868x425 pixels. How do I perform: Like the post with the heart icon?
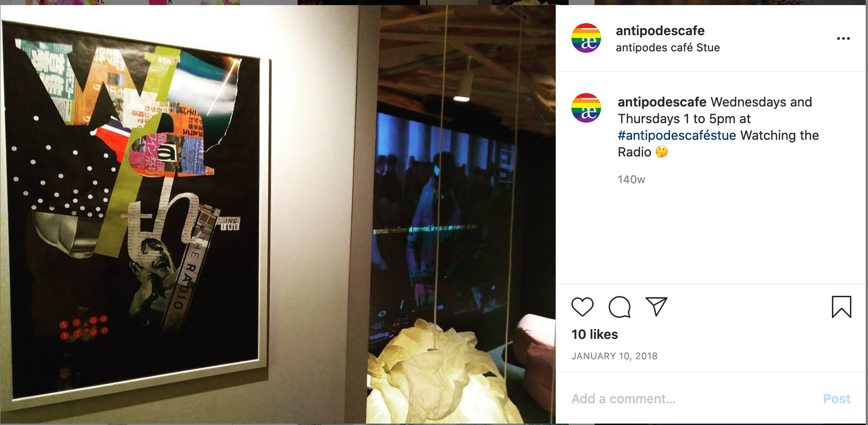coord(582,307)
